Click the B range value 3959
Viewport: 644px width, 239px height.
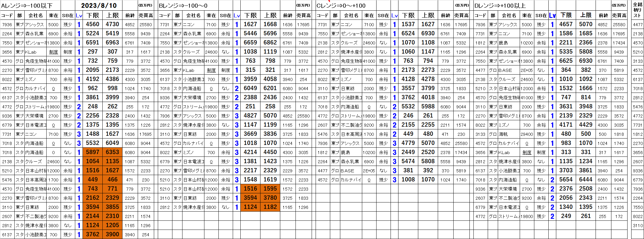pyautogui.click(x=250, y=79)
